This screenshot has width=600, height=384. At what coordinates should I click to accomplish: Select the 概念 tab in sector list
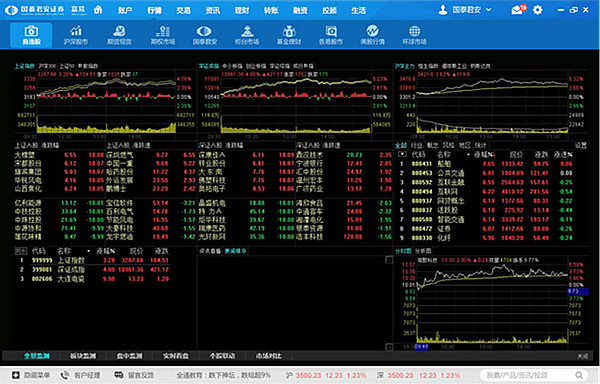[432, 145]
